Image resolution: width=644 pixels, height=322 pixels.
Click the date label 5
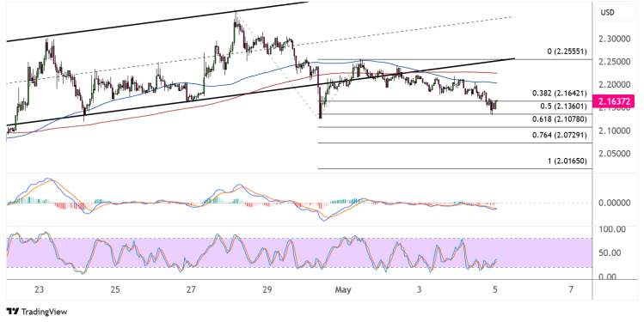[x=495, y=290]
